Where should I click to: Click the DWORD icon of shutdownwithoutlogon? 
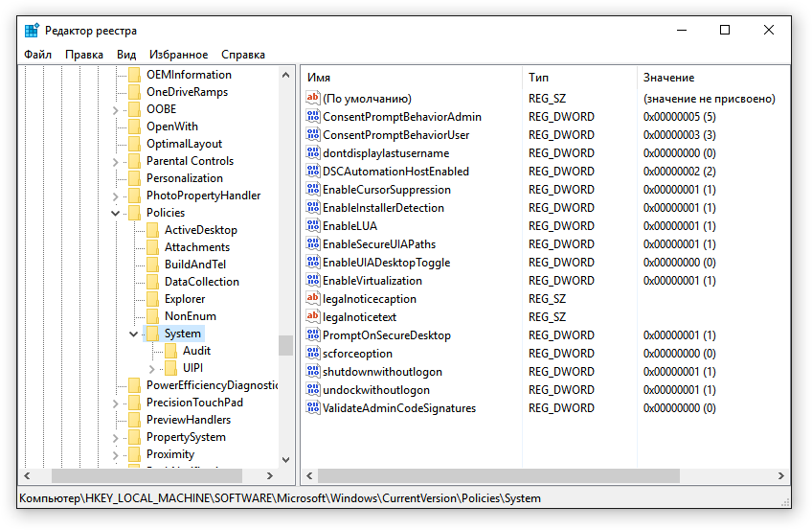[313, 371]
